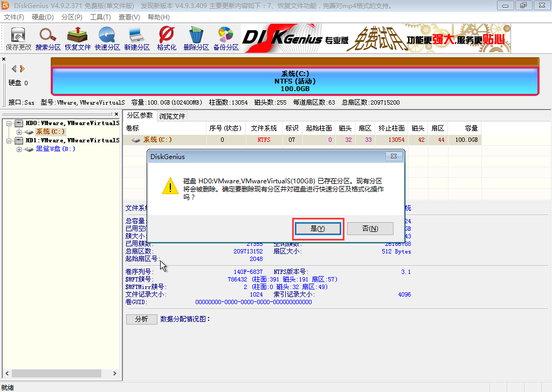Open the 恢复文件 (Recover Files) tool
This screenshot has height=392, width=552.
coord(77,38)
